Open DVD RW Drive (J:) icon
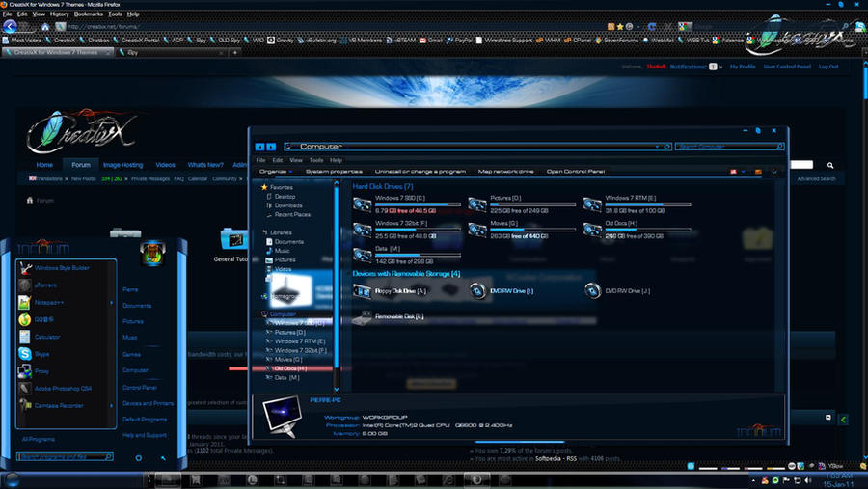868x489 pixels. (x=592, y=290)
